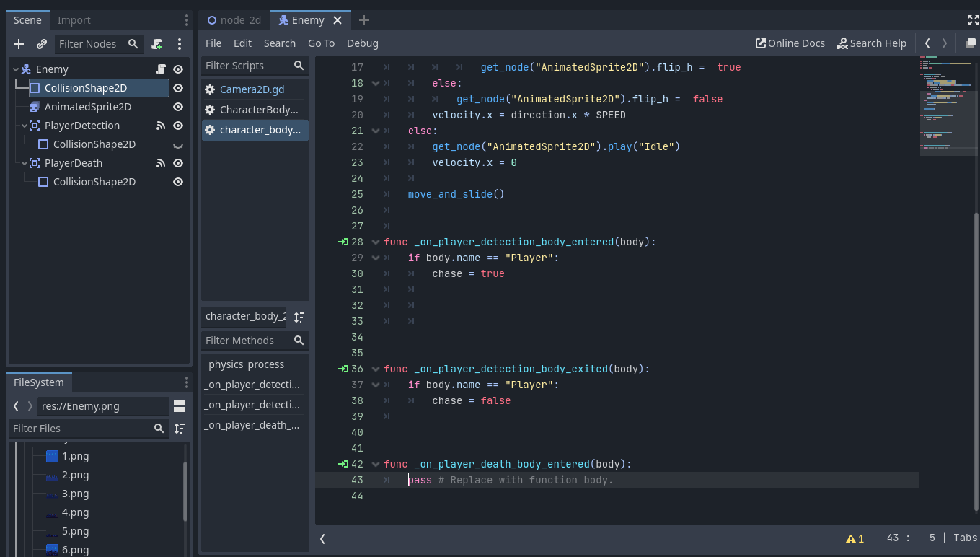Toggle the method list alphabetical sort icon
Screen dimensions: 980x557
pyautogui.click(x=299, y=317)
